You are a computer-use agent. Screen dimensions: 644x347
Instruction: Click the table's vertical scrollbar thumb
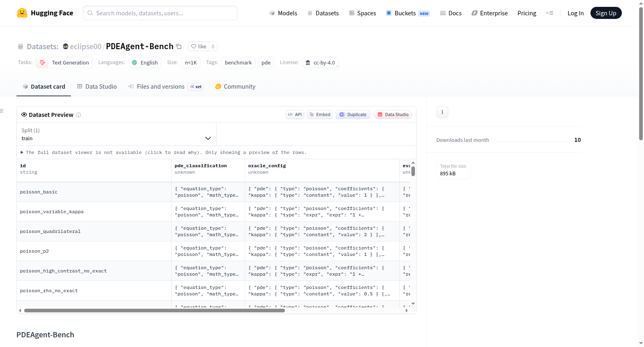click(413, 171)
